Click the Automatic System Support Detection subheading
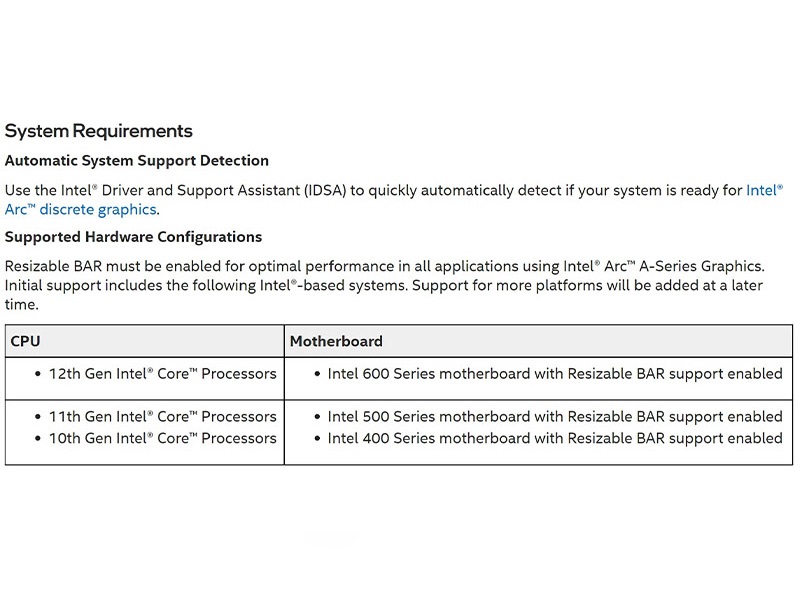 [x=137, y=160]
